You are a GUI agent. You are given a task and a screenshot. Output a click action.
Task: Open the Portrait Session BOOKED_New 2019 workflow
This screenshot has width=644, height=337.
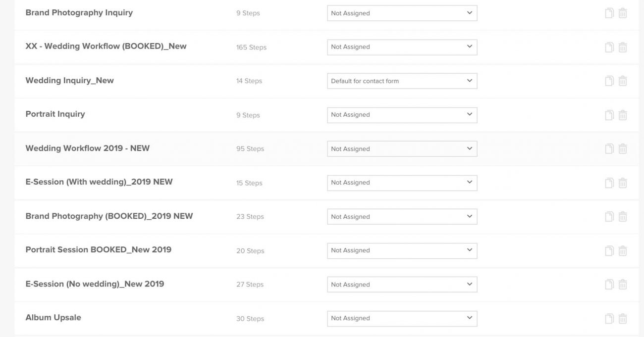(98, 249)
